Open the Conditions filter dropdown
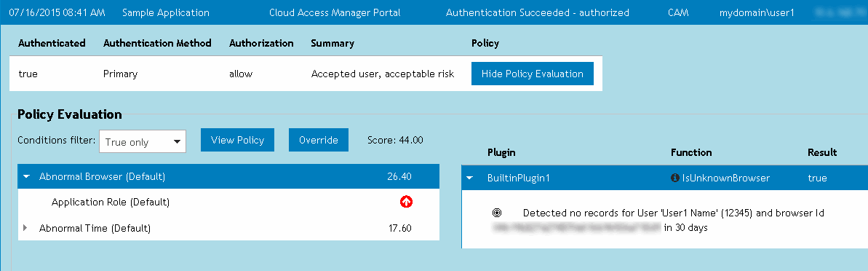 (143, 141)
